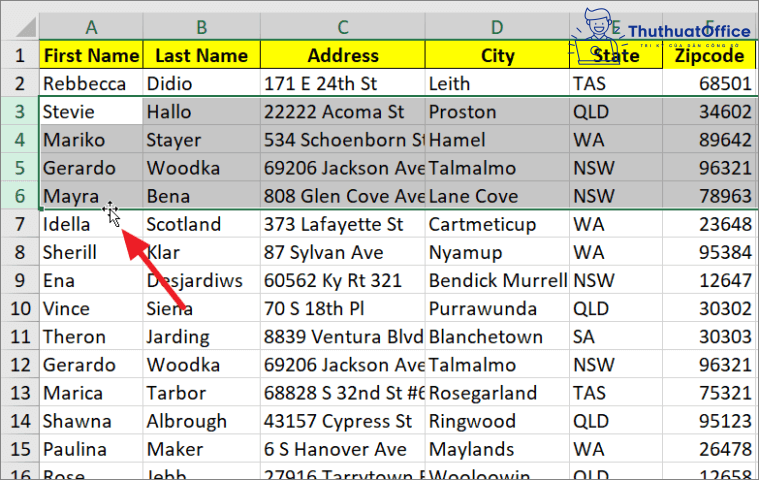Select column B header
The height and width of the screenshot is (480, 759).
201,26
